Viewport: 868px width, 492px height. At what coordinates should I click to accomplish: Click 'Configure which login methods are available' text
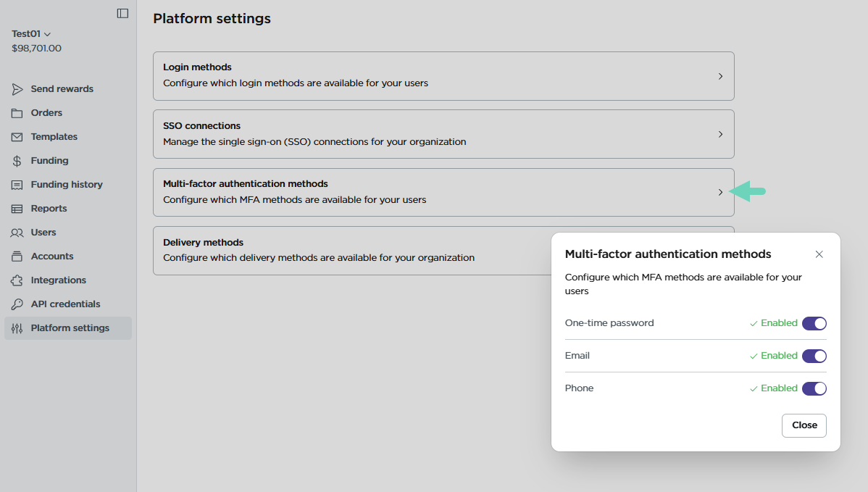point(296,83)
